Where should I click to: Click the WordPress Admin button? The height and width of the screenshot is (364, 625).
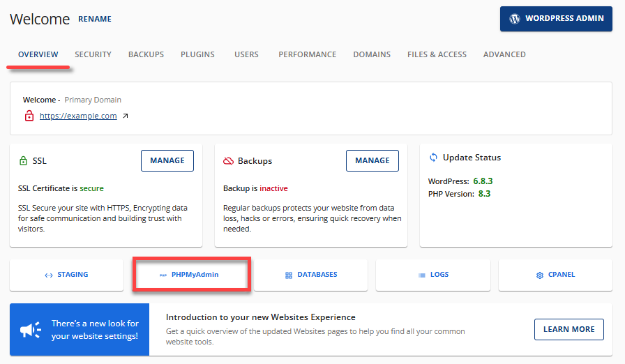tap(556, 19)
